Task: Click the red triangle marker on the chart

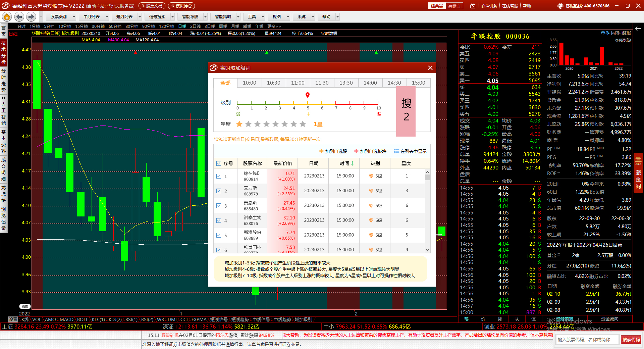Action: [136, 53]
